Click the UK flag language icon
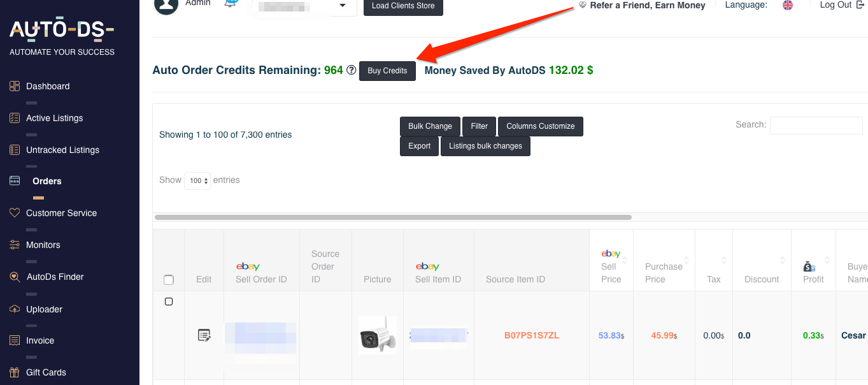Image resolution: width=868 pixels, height=385 pixels. tap(788, 5)
